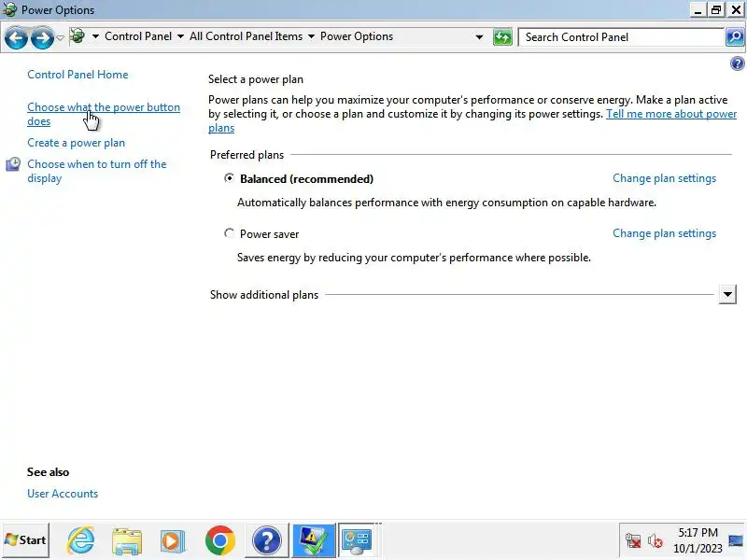Select the Balanced (recommended) radio button

click(x=229, y=178)
